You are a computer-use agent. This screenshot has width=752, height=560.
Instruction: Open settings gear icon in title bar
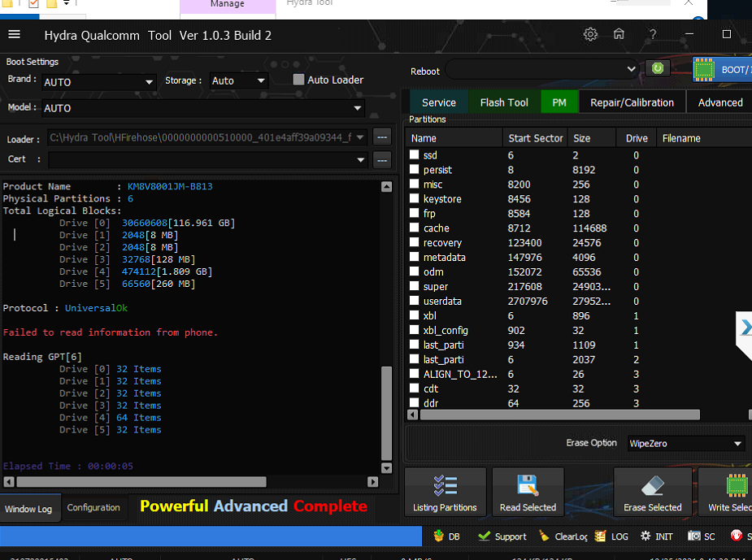point(590,34)
